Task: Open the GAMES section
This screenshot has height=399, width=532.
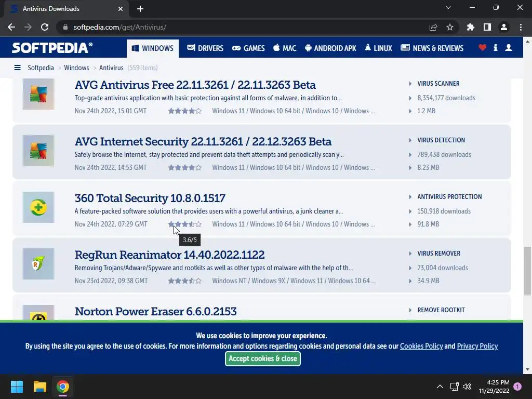Action: coord(248,48)
